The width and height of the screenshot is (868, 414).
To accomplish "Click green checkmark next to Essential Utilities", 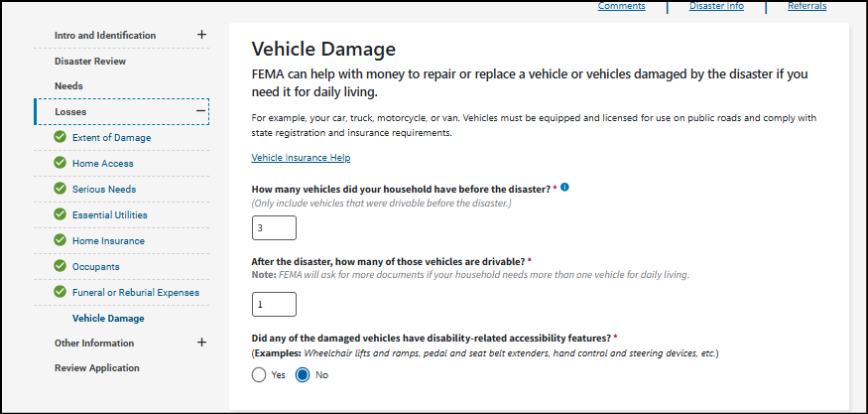I will tap(60, 214).
